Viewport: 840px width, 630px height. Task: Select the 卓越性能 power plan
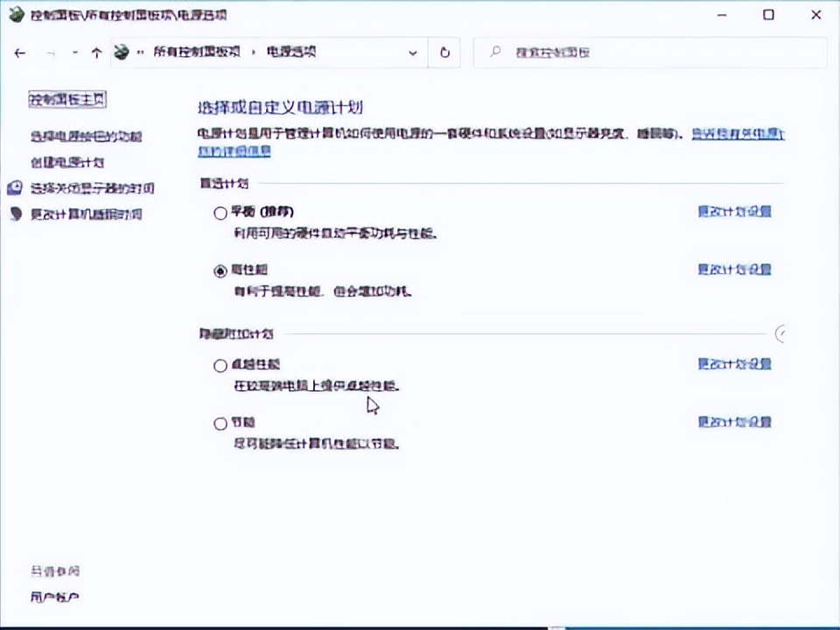click(x=220, y=365)
